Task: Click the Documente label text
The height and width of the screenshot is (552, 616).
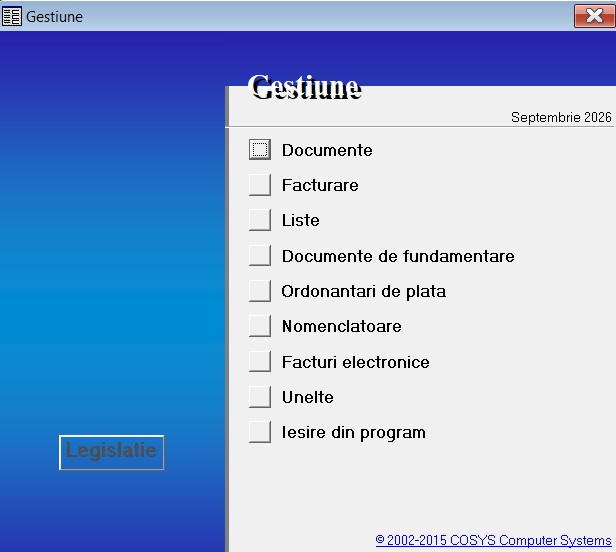Action: click(327, 150)
